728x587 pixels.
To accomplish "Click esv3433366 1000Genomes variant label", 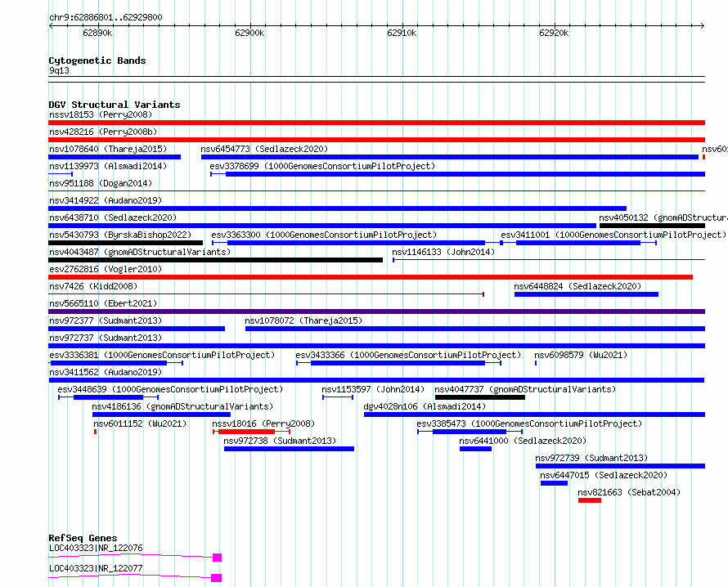I will point(408,355).
